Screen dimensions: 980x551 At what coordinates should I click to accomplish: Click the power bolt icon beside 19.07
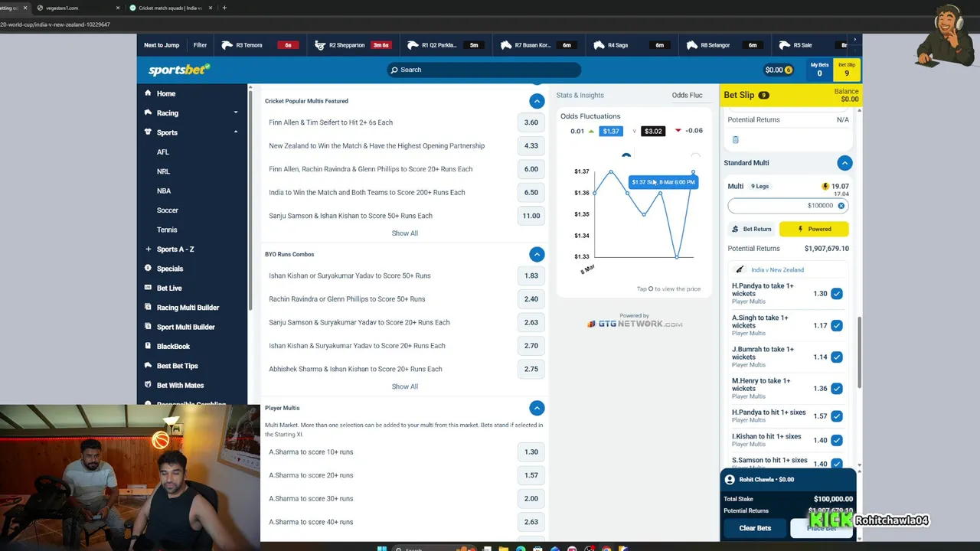tap(825, 186)
